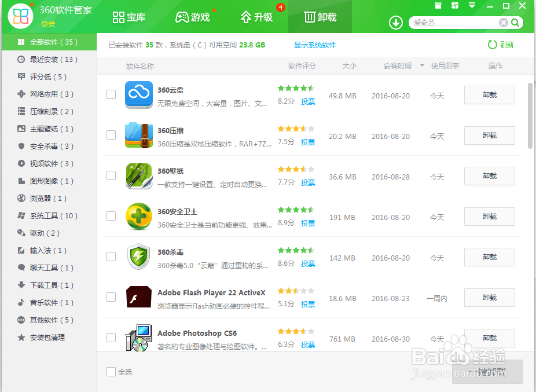Viewport: 536px width, 392px height.
Task: Uninstall 360云盘 with its 卸载 button
Action: click(490, 95)
